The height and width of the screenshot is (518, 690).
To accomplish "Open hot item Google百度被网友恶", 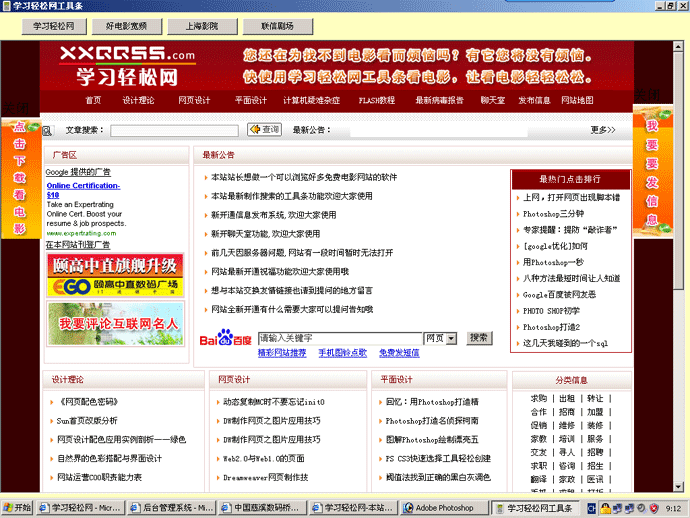I will pyautogui.click(x=559, y=295).
